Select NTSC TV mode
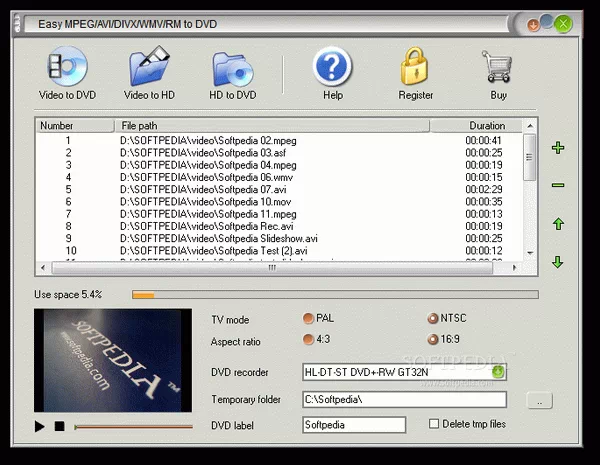Screen dimensions: 600x465 (x=432, y=319)
